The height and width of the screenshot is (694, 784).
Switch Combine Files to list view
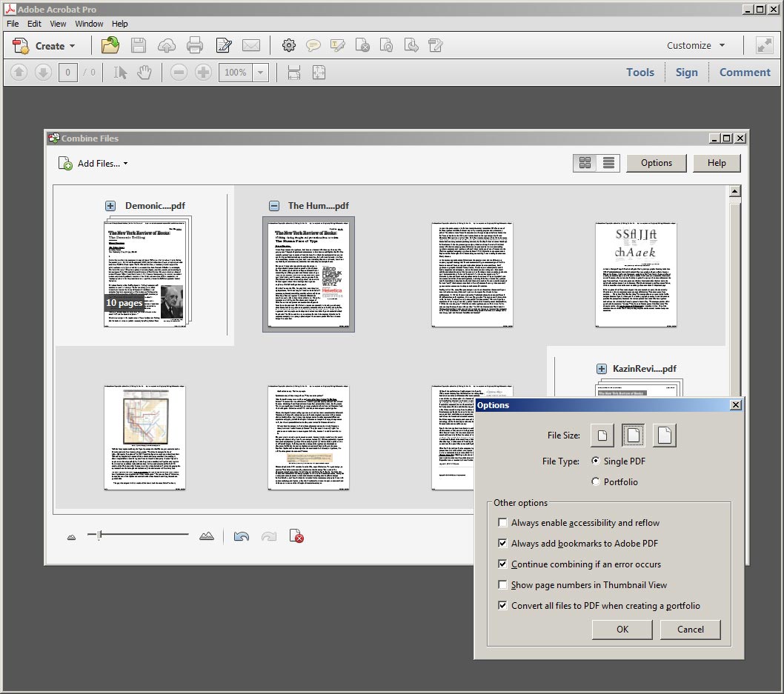point(608,163)
